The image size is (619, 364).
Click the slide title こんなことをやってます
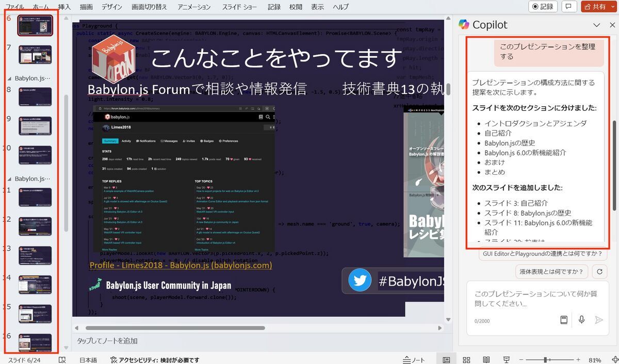276,58
